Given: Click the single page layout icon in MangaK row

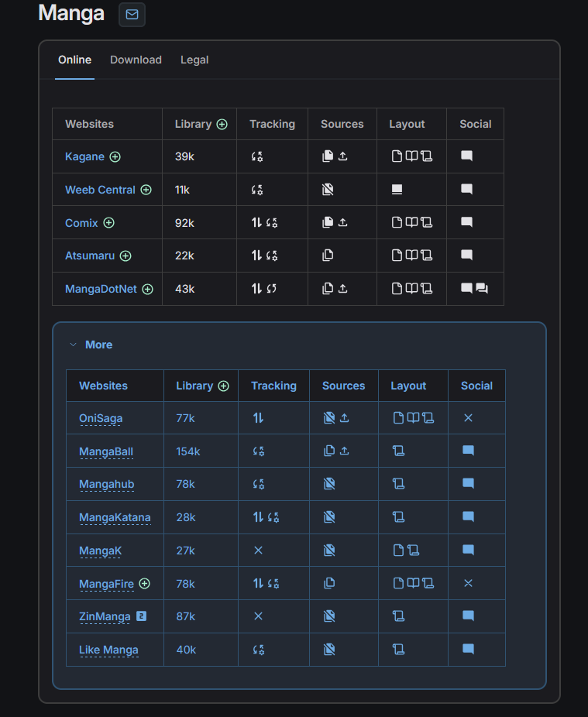Looking at the screenshot, I should [398, 550].
